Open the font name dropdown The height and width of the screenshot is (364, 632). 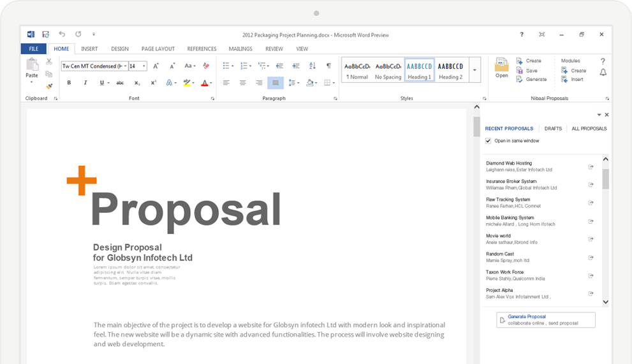(125, 66)
